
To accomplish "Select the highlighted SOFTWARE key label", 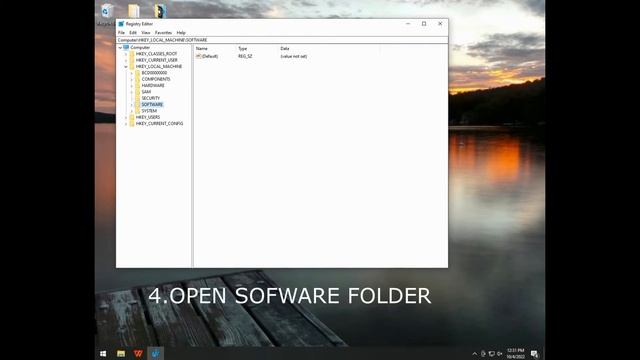I will tap(152, 104).
